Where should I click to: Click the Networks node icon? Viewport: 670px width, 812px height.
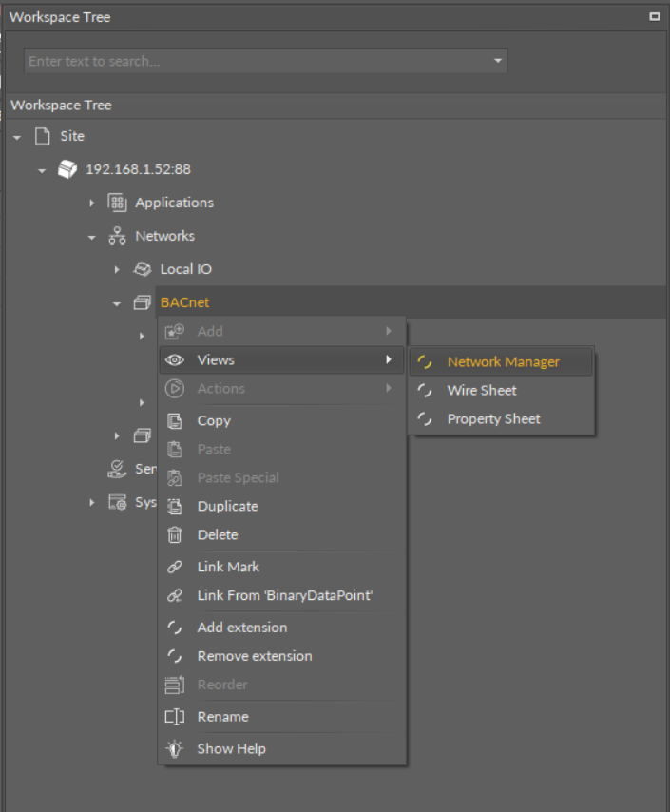[x=117, y=236]
